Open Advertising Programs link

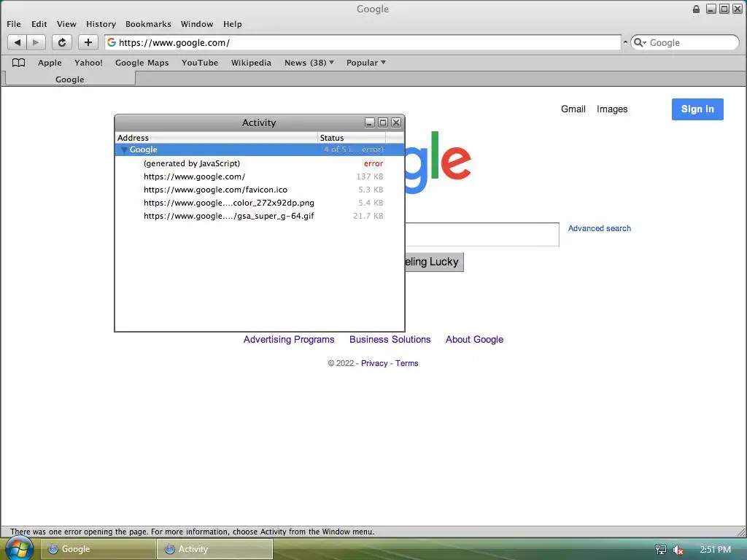coord(289,340)
